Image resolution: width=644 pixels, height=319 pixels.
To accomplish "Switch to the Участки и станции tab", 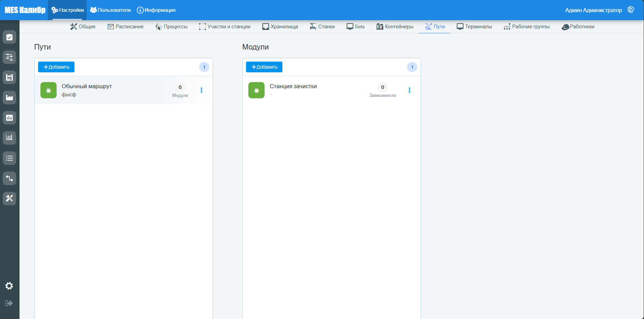I will tap(225, 27).
